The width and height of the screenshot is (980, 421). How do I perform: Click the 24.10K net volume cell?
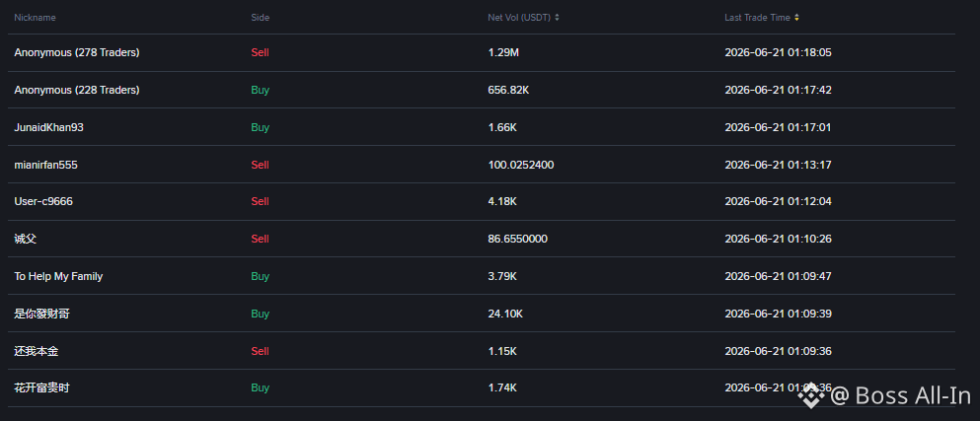(x=505, y=314)
